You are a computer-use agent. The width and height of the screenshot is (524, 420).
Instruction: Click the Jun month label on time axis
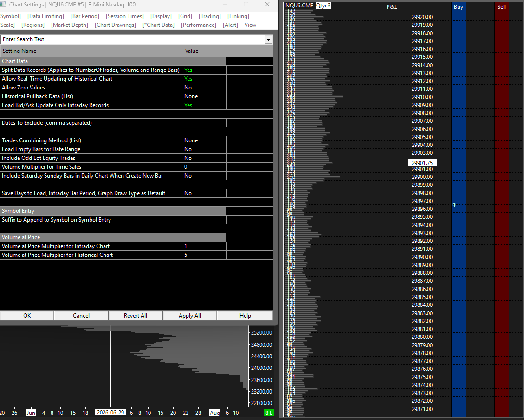pos(31,413)
